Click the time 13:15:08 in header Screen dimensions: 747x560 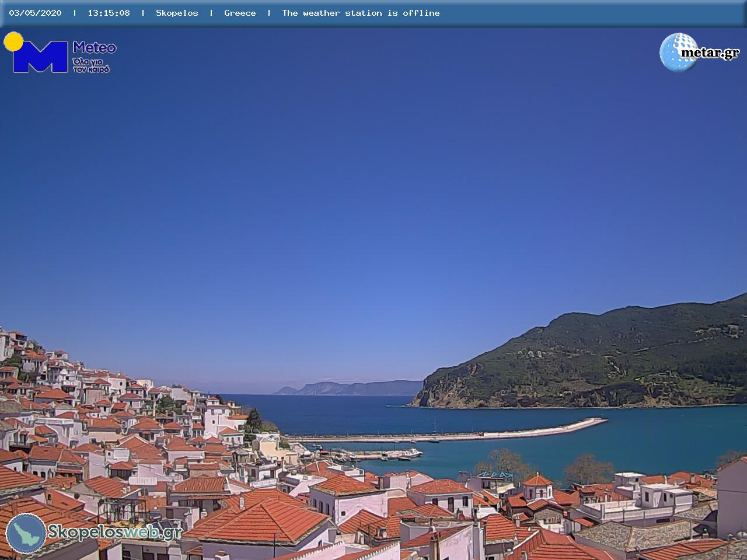point(109,13)
